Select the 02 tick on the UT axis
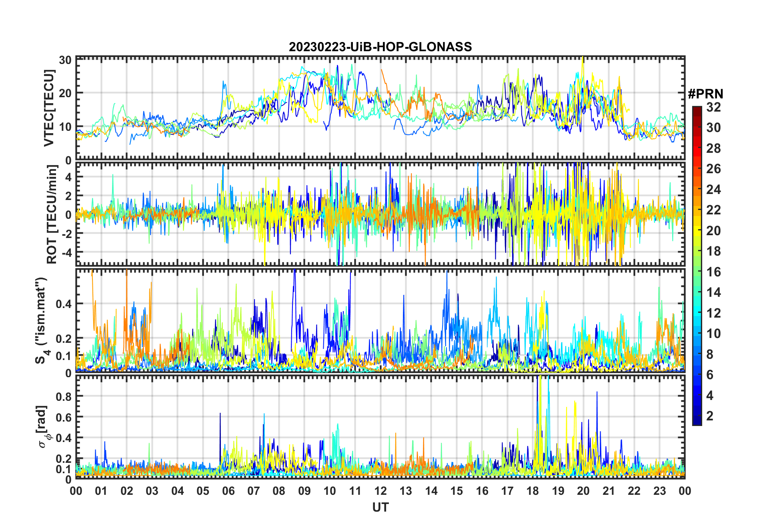Screen dimensions: 761x532 [127, 491]
